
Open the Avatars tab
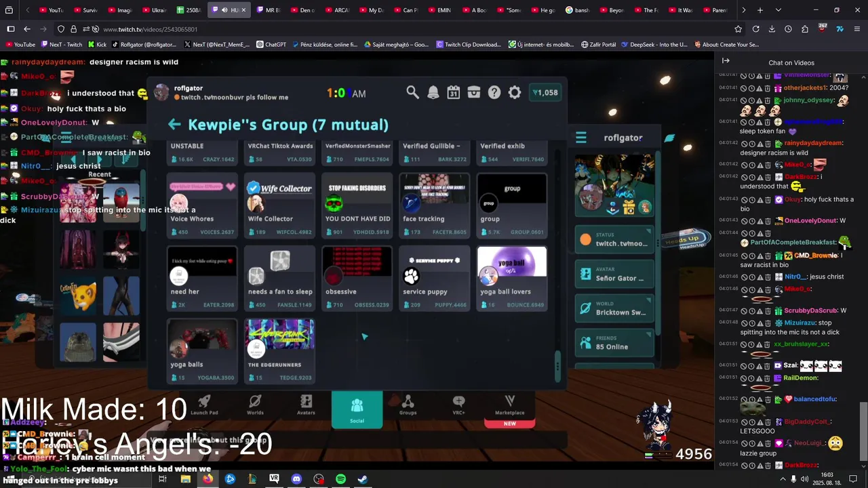click(306, 405)
